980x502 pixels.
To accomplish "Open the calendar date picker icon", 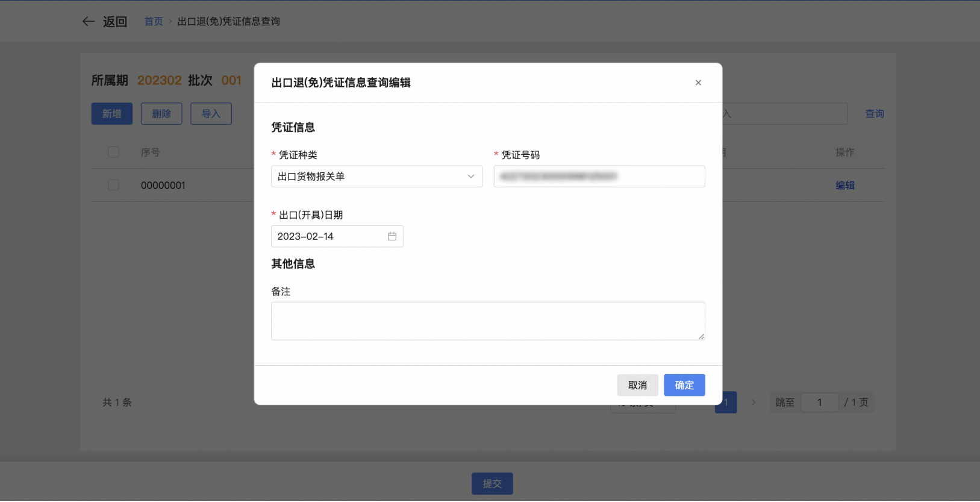I will pos(392,236).
